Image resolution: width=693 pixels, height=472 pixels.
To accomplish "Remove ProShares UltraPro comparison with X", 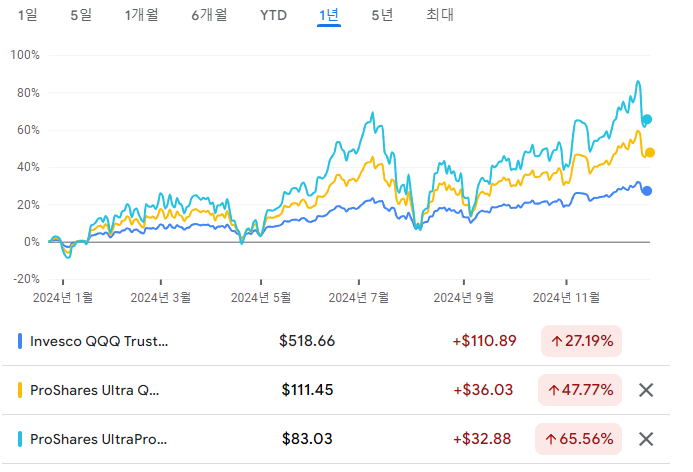I will 646,439.
